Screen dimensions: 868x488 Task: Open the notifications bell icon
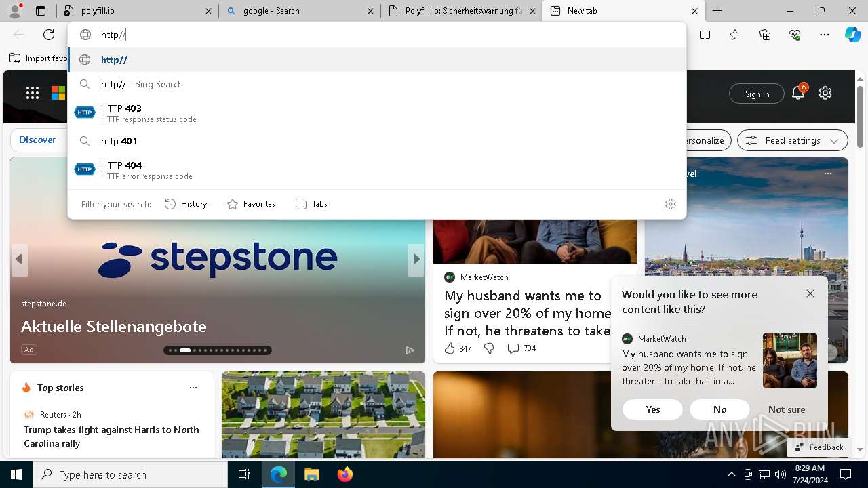[798, 93]
